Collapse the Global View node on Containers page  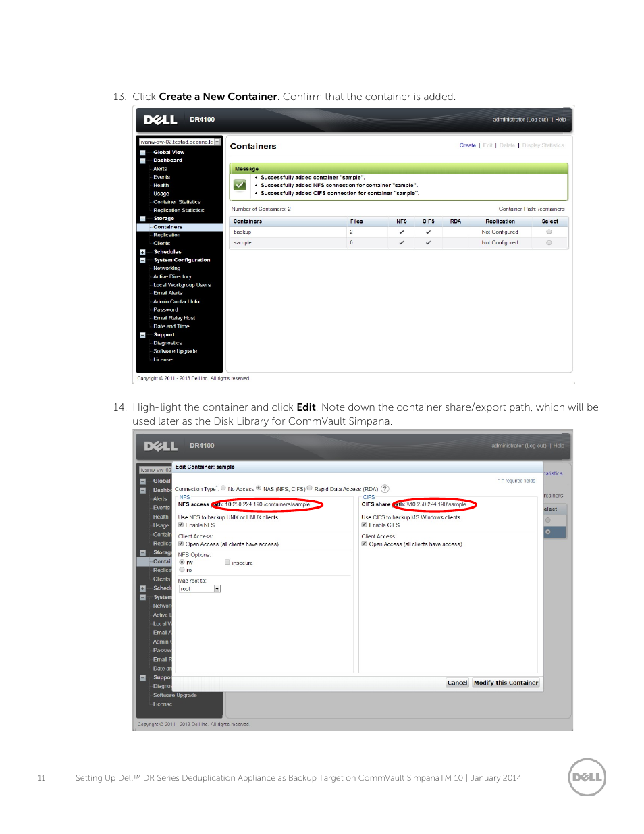(142, 153)
